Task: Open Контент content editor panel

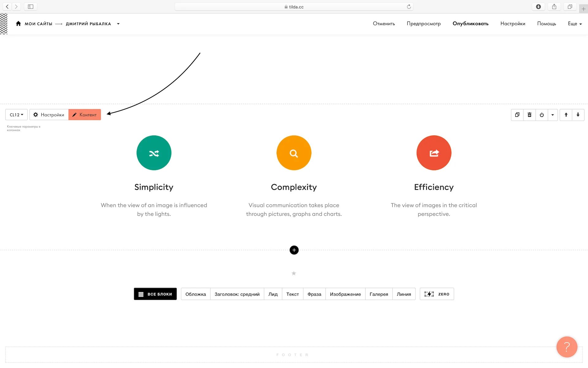Action: point(85,114)
